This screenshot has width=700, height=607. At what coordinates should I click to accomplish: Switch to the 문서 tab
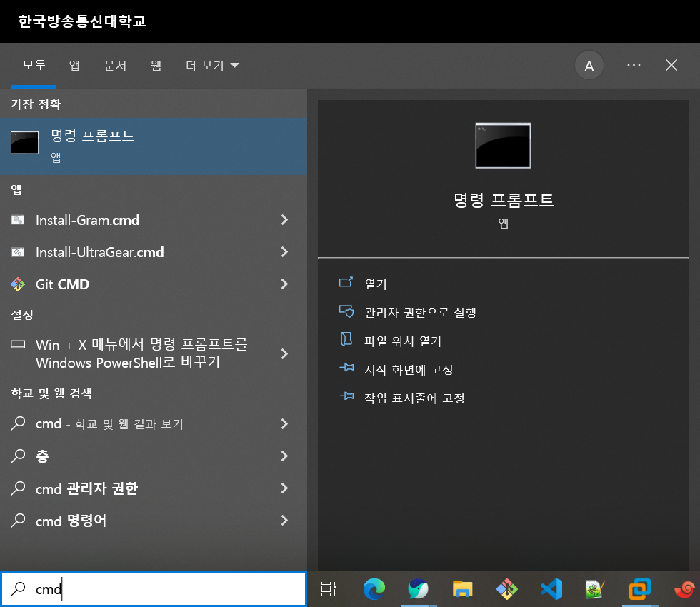point(115,66)
